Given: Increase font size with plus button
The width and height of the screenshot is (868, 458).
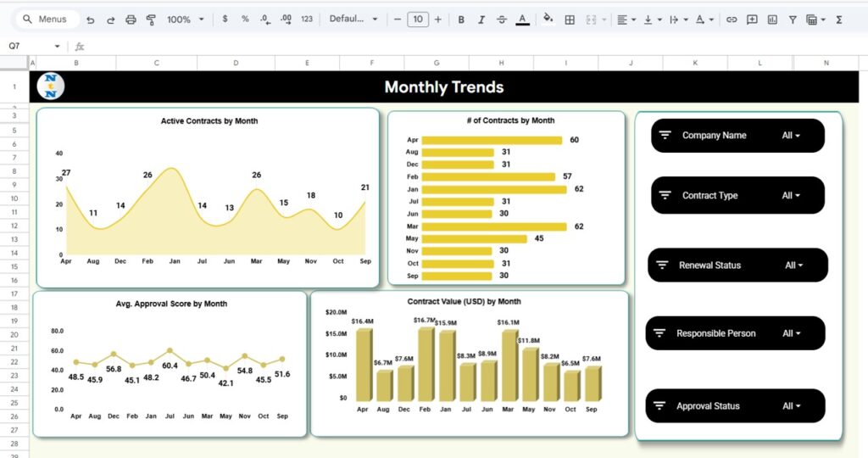Looking at the screenshot, I should click(x=438, y=20).
